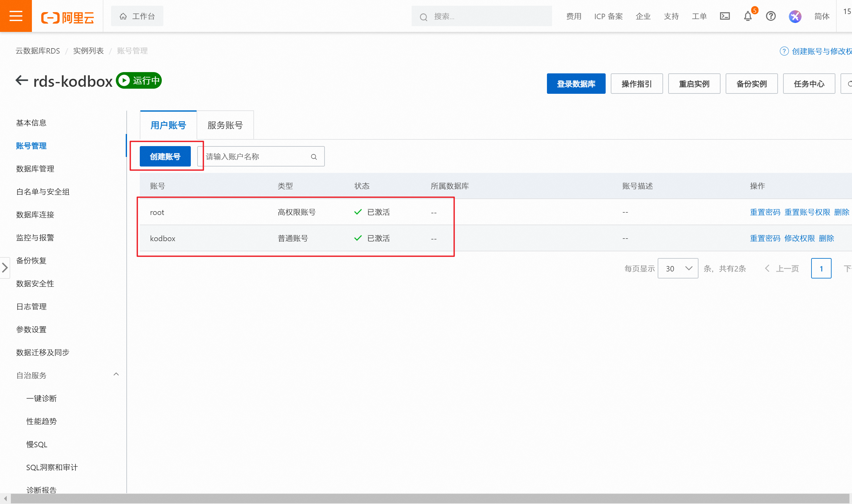Open the 工单 menu in the top bar

click(x=699, y=16)
